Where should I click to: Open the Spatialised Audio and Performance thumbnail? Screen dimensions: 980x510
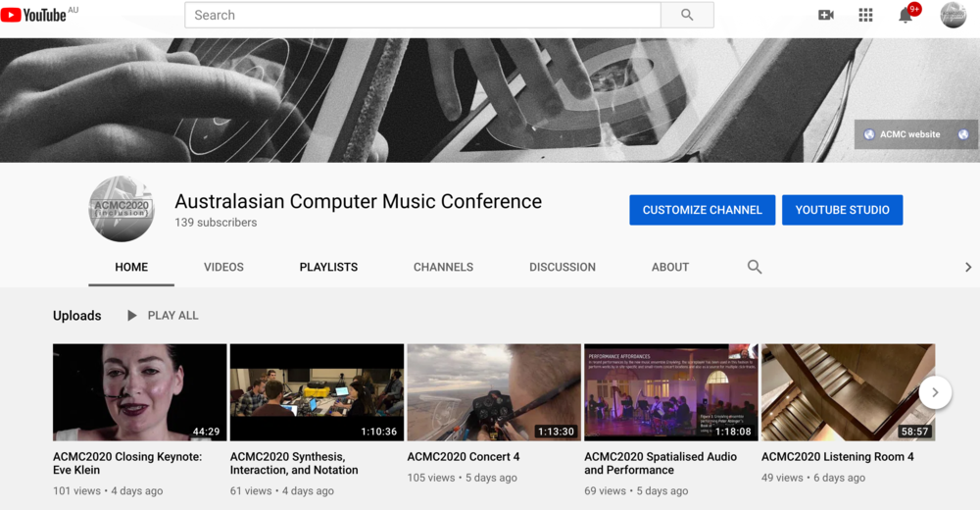tap(670, 392)
